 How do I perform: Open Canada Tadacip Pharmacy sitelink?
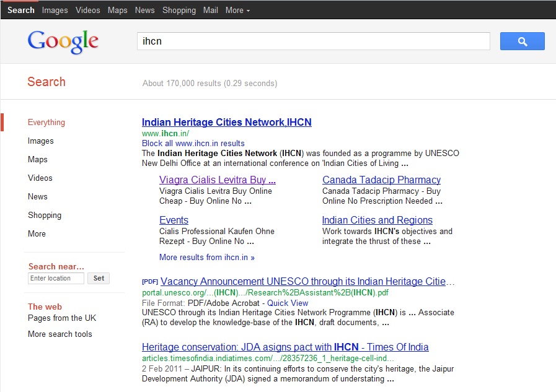pos(382,180)
